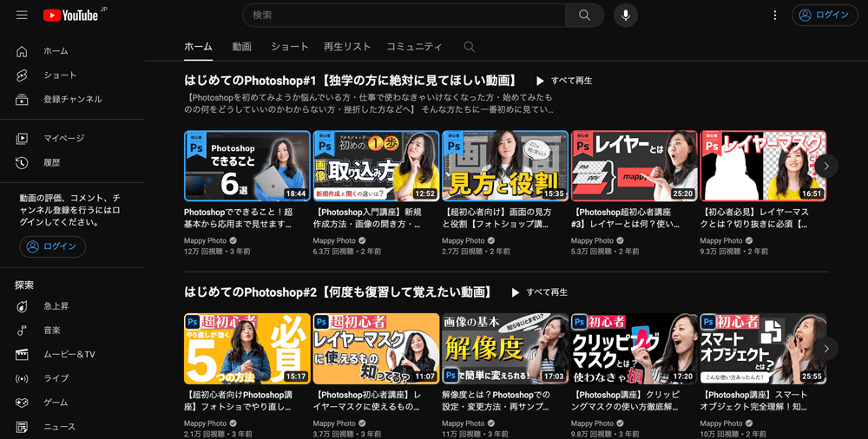Switch to the コミュニティ tab
The width and height of the screenshot is (868, 439).
point(414,47)
